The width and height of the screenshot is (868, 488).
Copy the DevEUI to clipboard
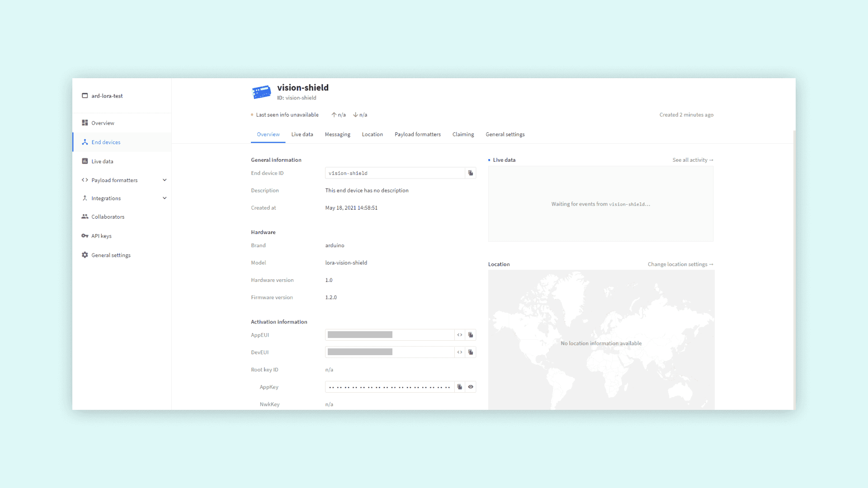[x=471, y=352]
